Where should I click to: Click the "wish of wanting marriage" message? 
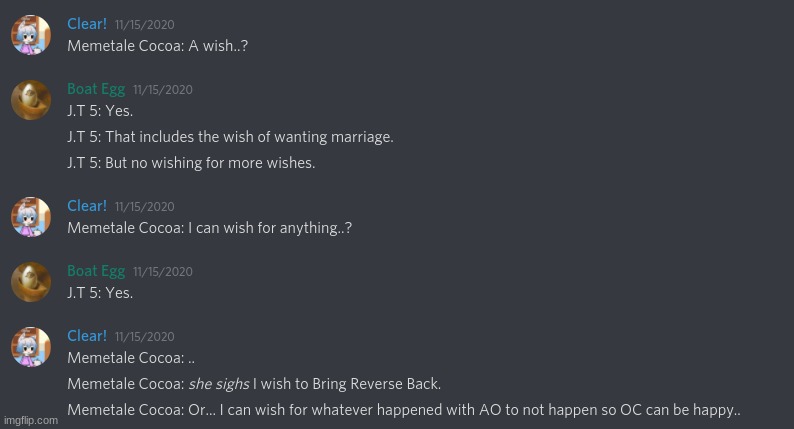(x=230, y=137)
